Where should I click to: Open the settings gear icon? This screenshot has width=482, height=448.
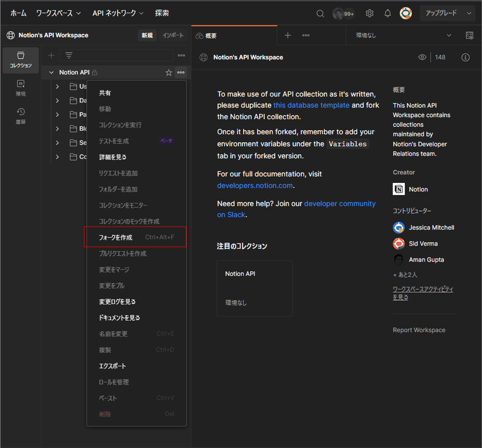point(370,13)
